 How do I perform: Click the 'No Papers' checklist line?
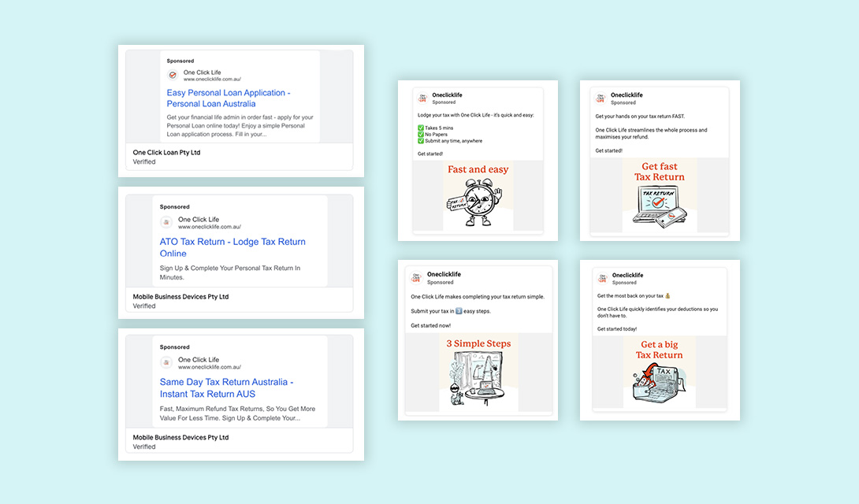tap(433, 135)
